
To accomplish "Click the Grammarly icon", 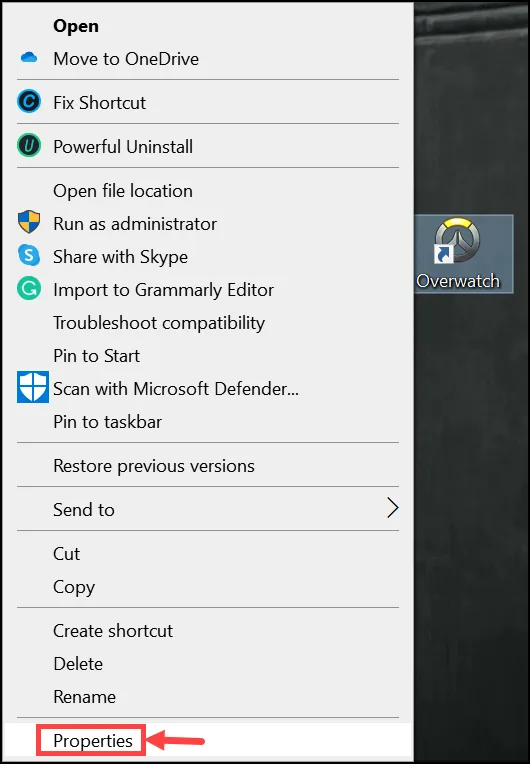I will pyautogui.click(x=29, y=288).
